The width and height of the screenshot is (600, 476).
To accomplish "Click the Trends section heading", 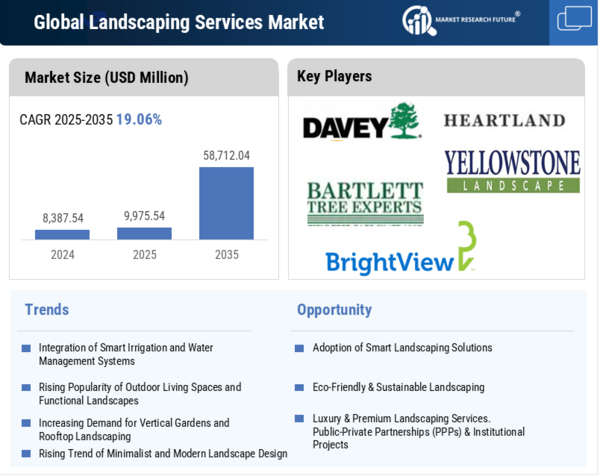I will (47, 310).
